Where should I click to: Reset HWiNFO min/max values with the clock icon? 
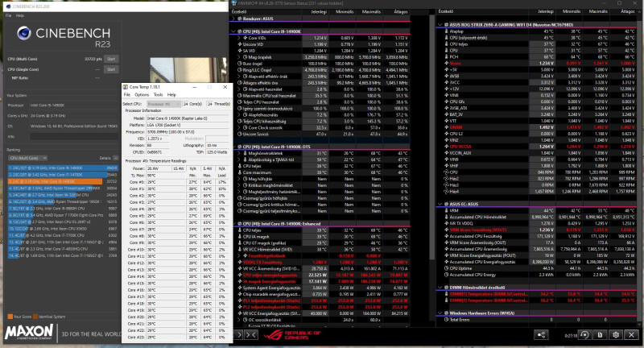pyautogui.click(x=585, y=335)
